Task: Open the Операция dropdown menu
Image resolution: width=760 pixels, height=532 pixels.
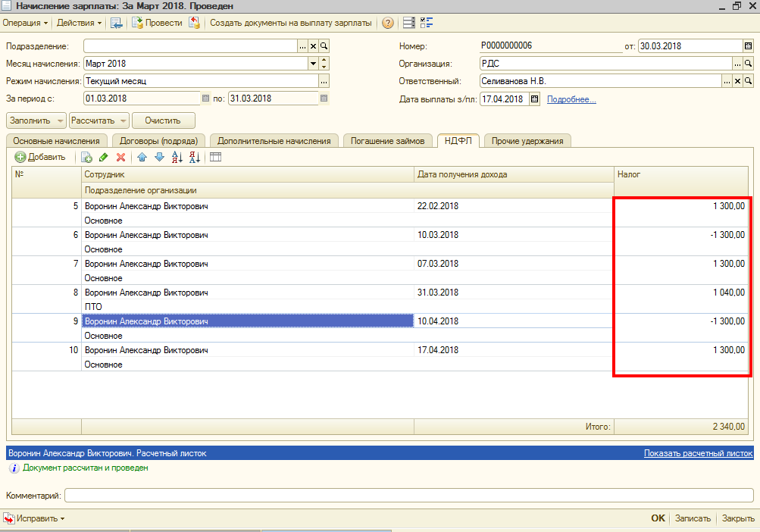Action: point(25,23)
